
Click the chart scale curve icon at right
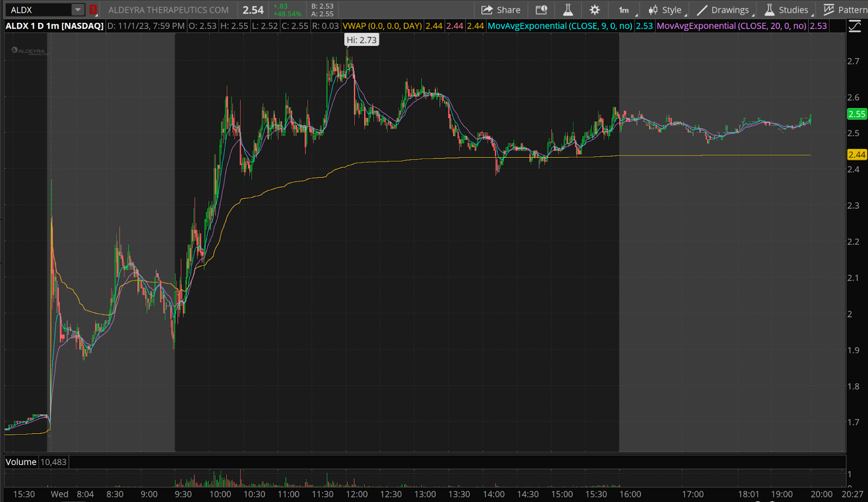point(855,26)
